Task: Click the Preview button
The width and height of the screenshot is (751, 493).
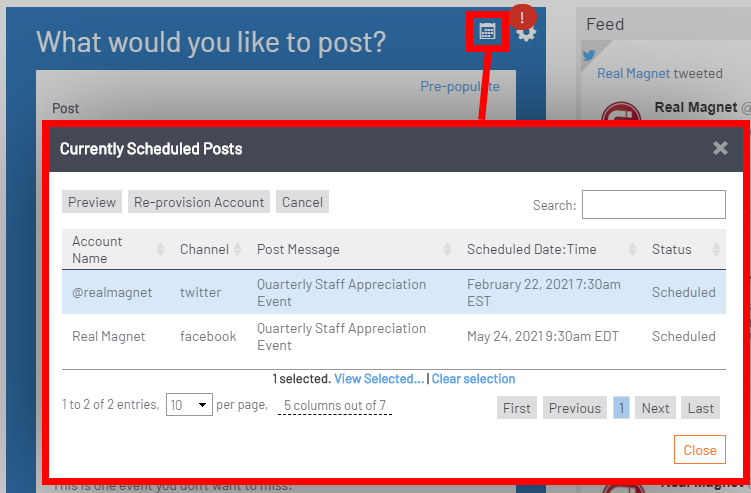Action: (92, 202)
